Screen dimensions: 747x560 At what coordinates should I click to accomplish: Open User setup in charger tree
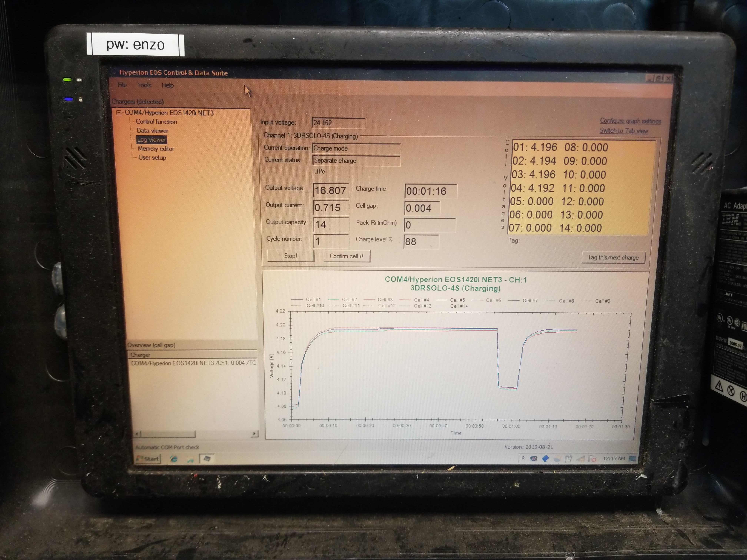(152, 158)
